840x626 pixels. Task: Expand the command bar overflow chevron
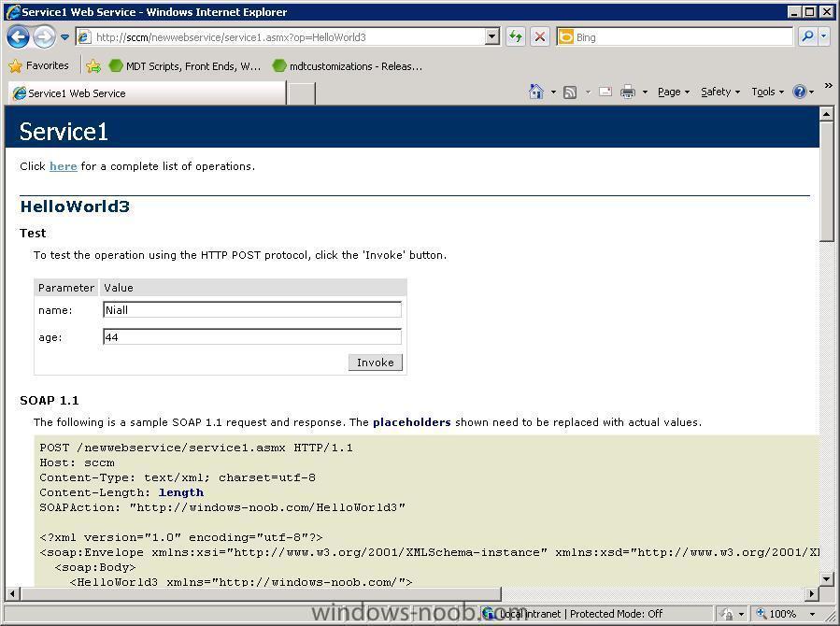tap(829, 85)
